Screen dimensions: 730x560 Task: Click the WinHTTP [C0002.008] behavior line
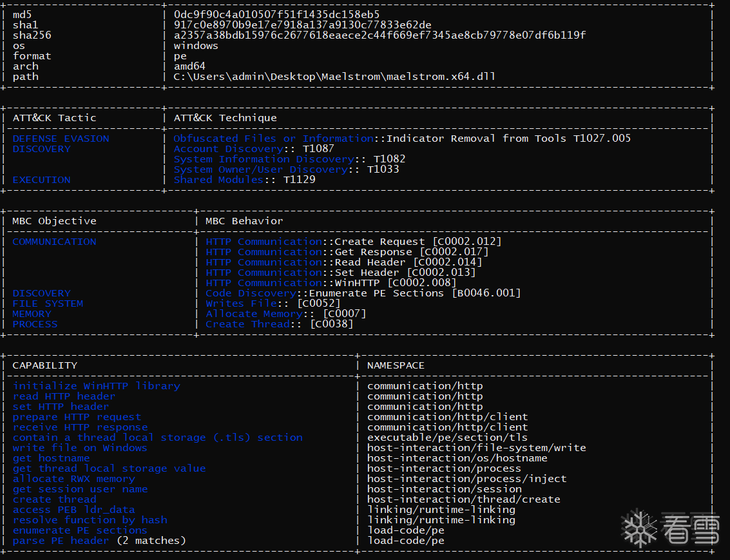click(331, 283)
